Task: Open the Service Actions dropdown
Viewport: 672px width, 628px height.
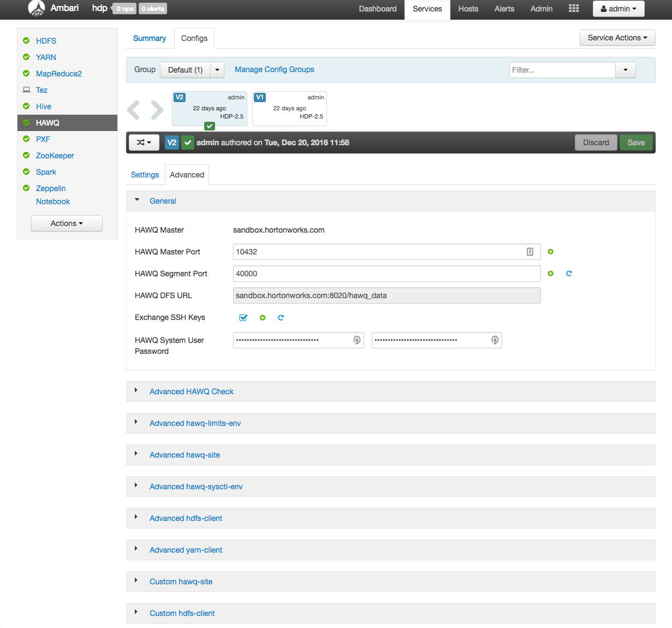Action: pyautogui.click(x=617, y=38)
